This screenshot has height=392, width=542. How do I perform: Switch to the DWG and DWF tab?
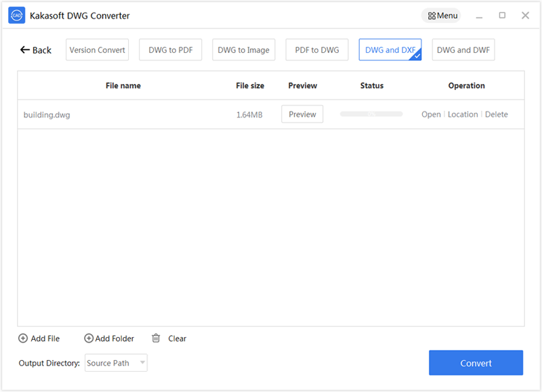click(x=463, y=49)
